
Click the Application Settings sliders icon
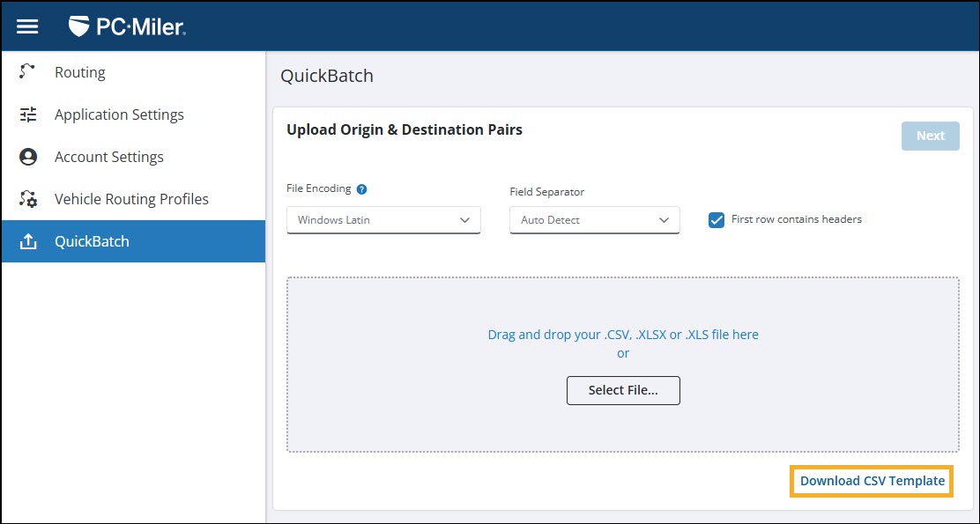click(x=26, y=114)
